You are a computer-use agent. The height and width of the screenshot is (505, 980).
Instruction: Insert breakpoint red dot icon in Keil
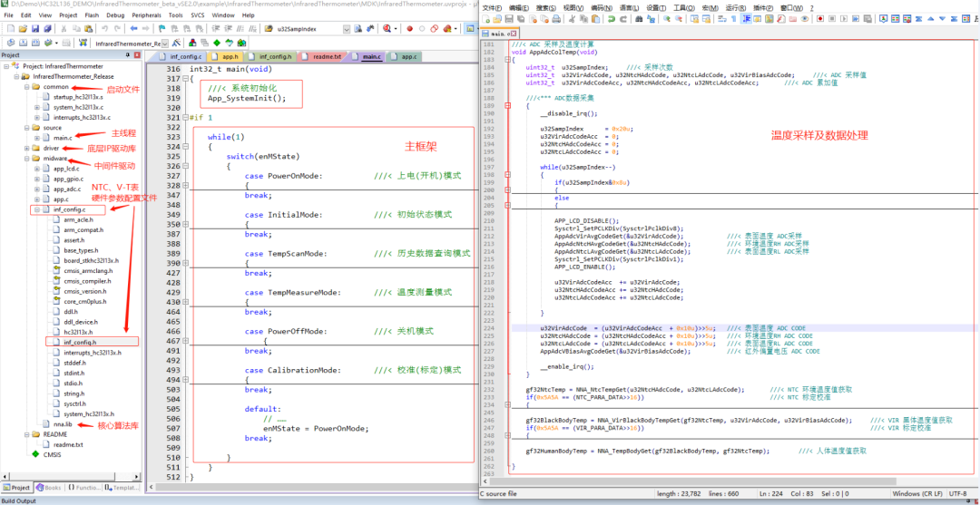click(x=410, y=29)
